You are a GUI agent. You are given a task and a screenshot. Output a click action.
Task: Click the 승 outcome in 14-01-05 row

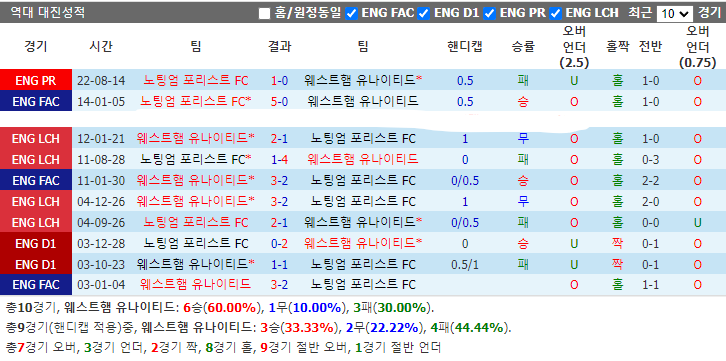[x=523, y=102]
